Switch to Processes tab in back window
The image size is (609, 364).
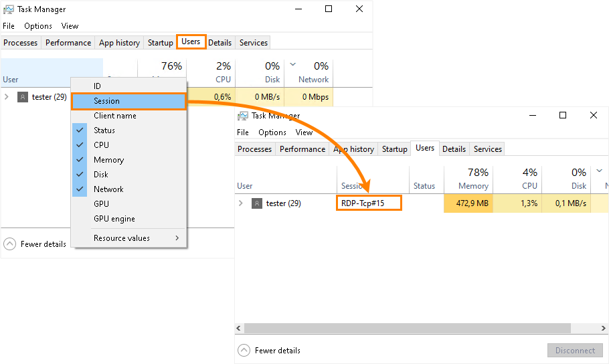(x=21, y=43)
